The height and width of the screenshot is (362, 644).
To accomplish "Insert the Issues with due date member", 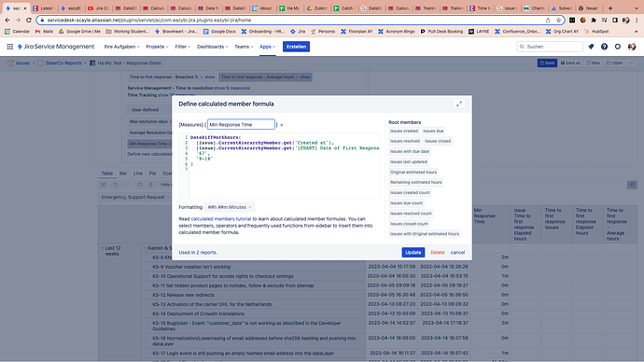I will point(410,151).
